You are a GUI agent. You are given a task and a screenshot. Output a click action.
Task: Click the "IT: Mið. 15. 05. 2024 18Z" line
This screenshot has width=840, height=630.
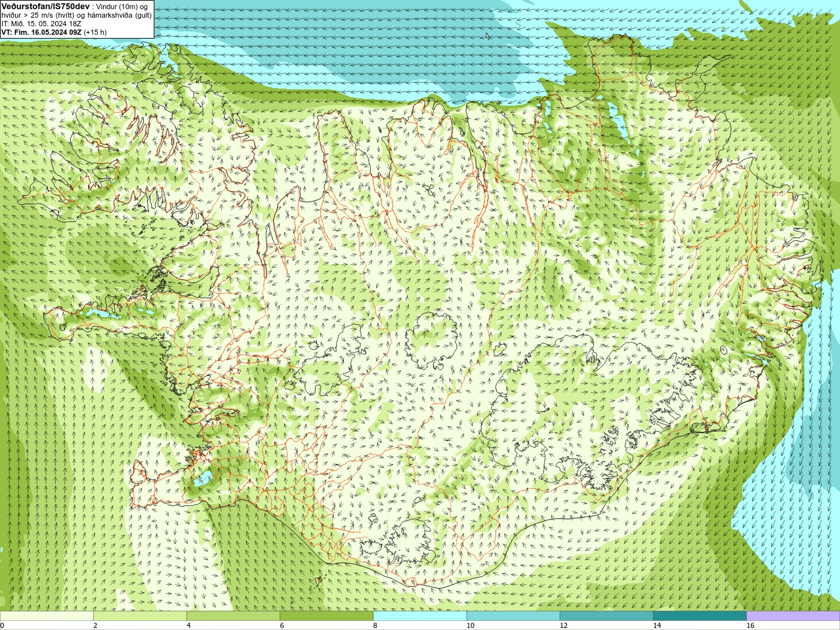(x=41, y=24)
